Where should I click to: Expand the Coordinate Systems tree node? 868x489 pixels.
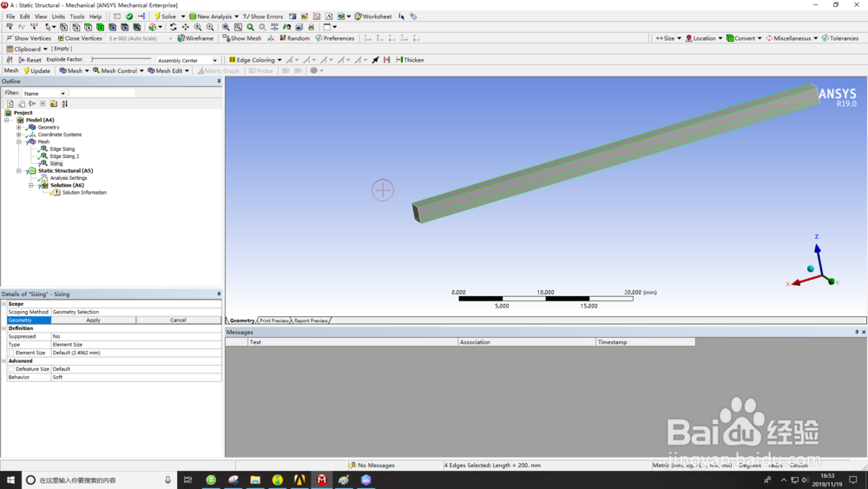tap(19, 135)
